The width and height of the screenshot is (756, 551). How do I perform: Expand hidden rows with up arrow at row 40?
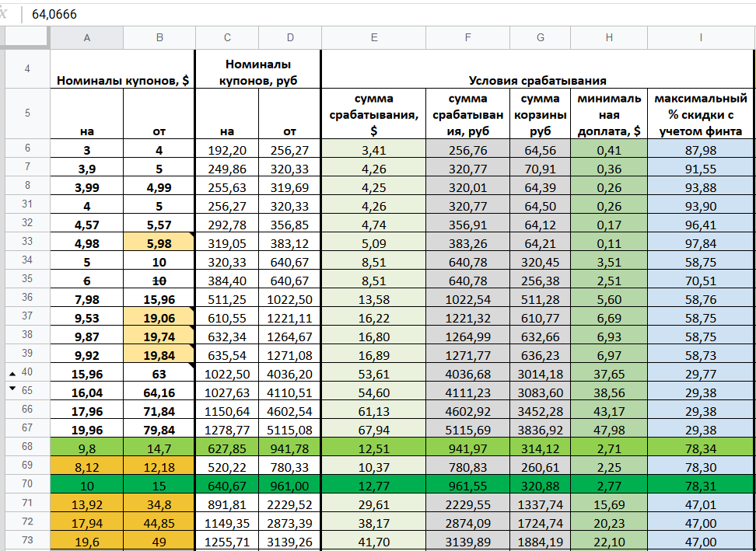[13, 373]
